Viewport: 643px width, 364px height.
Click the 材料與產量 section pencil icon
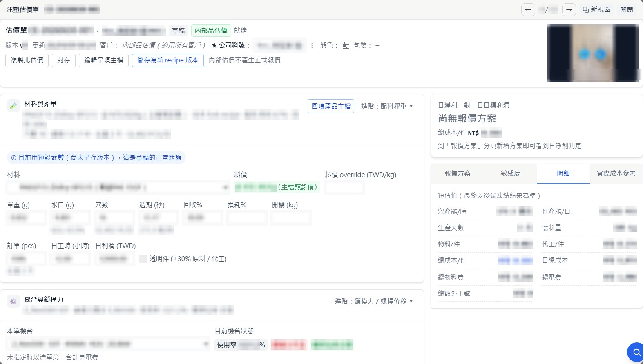13,106
